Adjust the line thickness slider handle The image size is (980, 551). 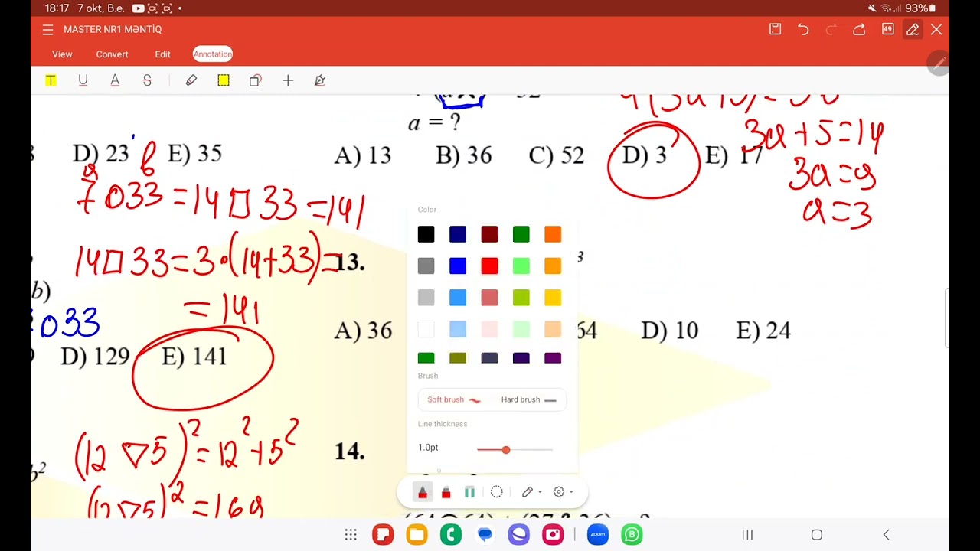tap(505, 450)
